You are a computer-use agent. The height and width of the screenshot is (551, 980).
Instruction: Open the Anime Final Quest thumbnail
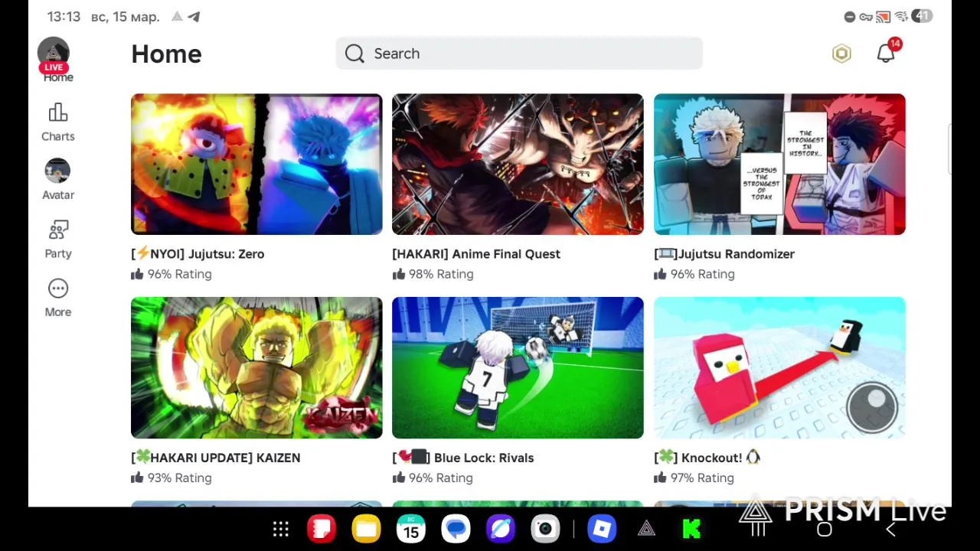click(518, 164)
